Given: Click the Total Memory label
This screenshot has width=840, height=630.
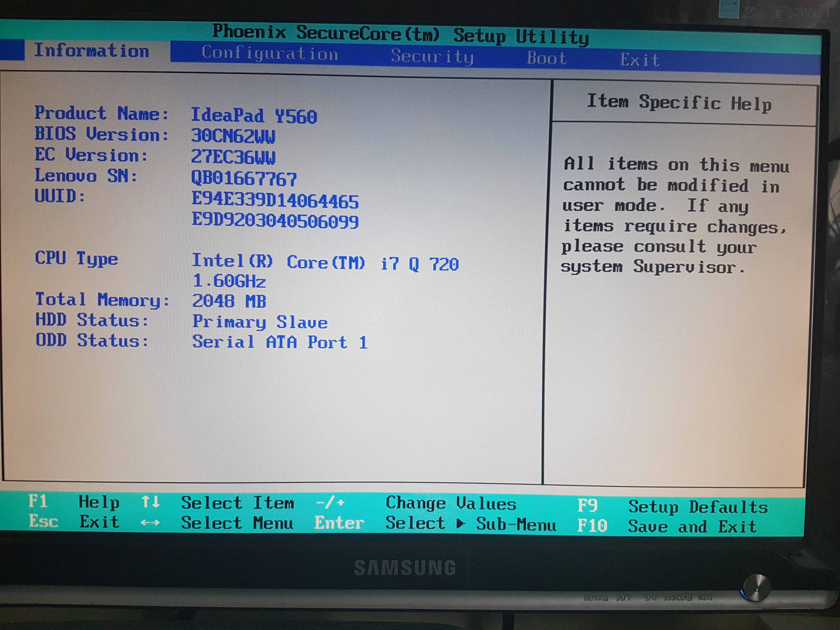Looking at the screenshot, I should point(102,300).
